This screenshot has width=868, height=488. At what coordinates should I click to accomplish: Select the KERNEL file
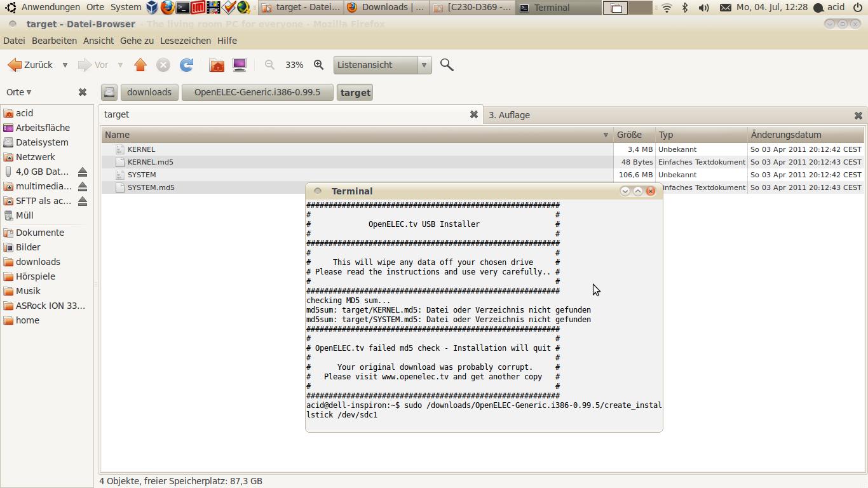click(141, 149)
